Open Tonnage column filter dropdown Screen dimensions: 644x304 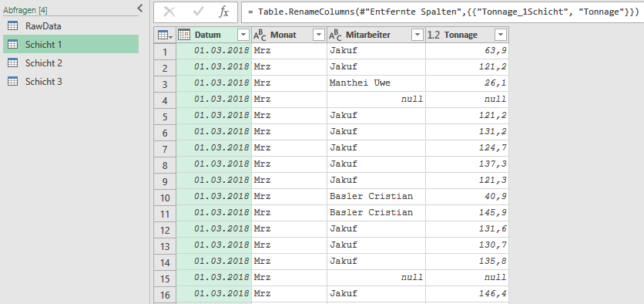(501, 35)
